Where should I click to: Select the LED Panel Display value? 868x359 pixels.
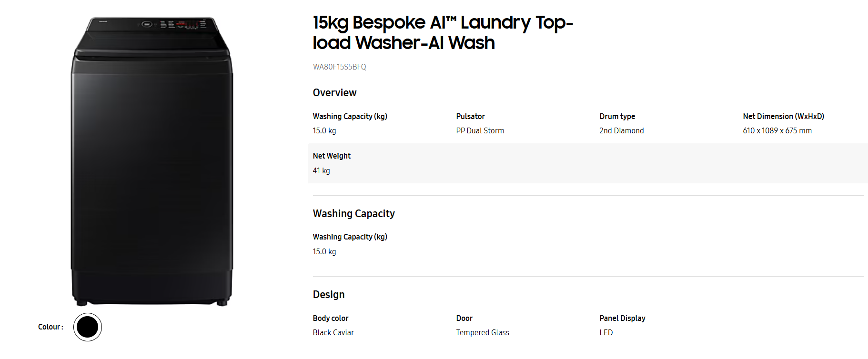[606, 332]
